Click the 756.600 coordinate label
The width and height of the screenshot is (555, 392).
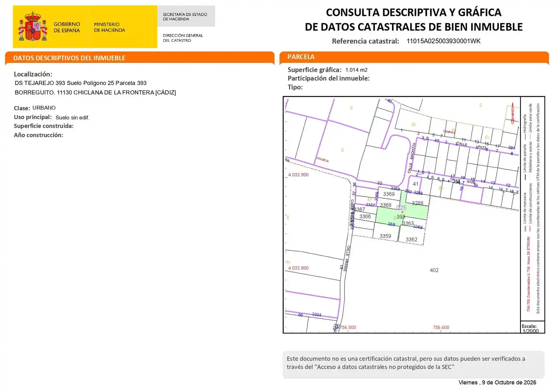pos(441,327)
